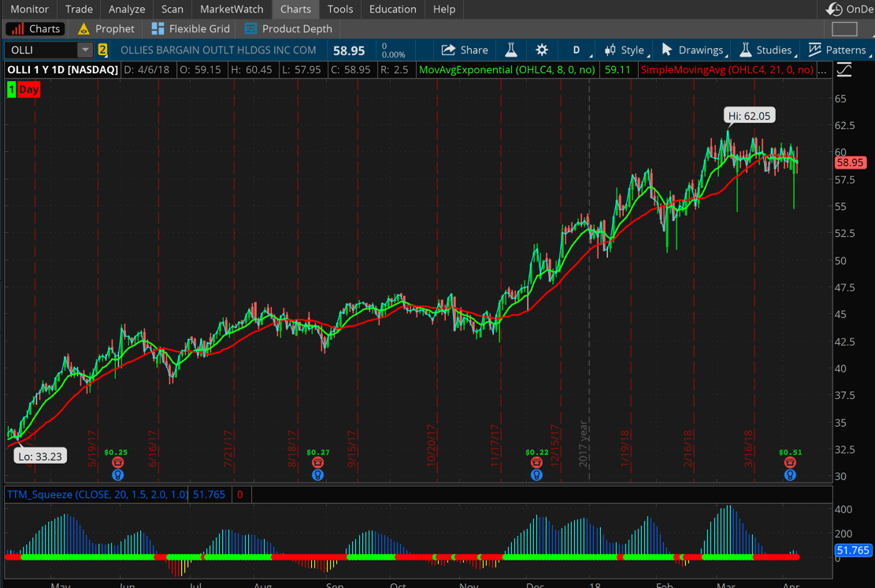
Task: Open the D timeframe dropdown
Action: (579, 50)
